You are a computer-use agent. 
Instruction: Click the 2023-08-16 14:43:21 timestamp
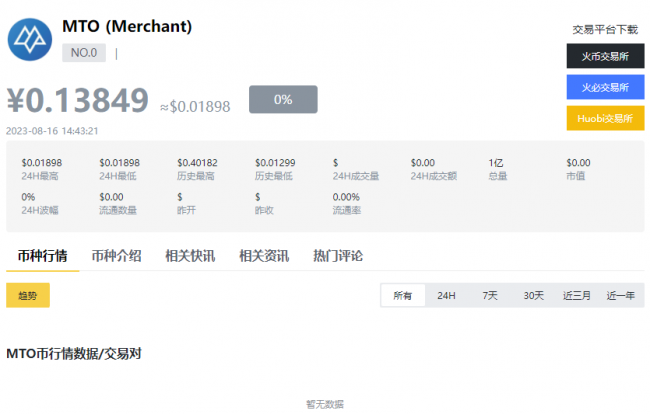tap(52, 131)
